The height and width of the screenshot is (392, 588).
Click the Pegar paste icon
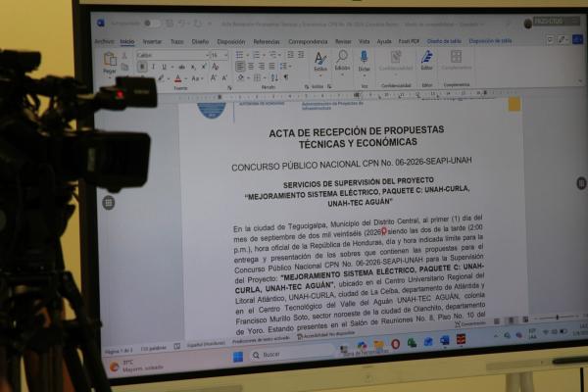pos(110,59)
